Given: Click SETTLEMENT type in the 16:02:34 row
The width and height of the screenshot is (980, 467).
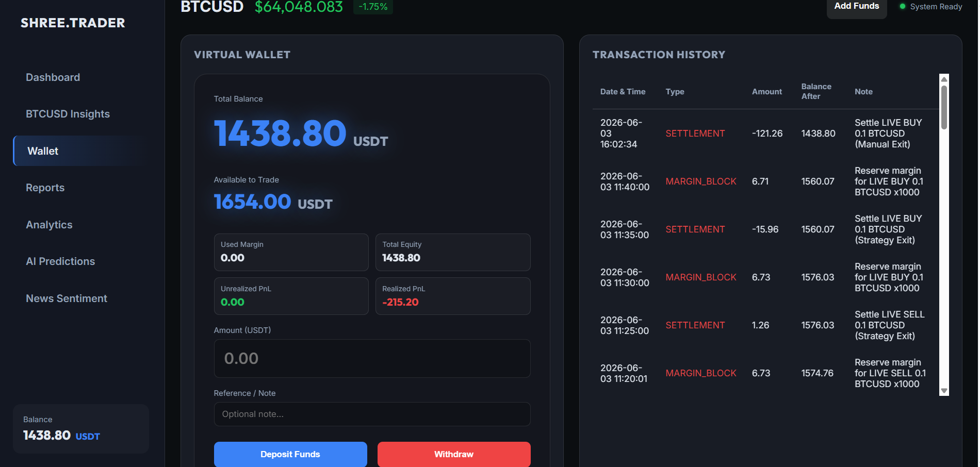Looking at the screenshot, I should 695,134.
